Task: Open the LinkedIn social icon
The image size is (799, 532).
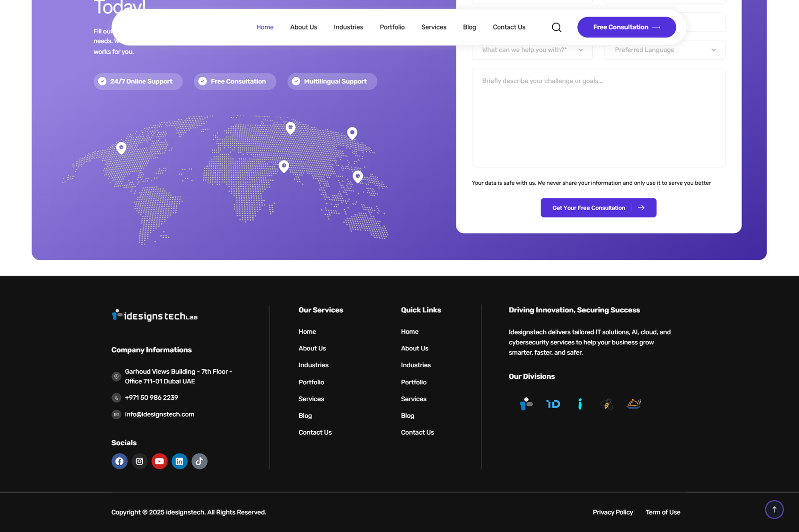Action: (179, 461)
